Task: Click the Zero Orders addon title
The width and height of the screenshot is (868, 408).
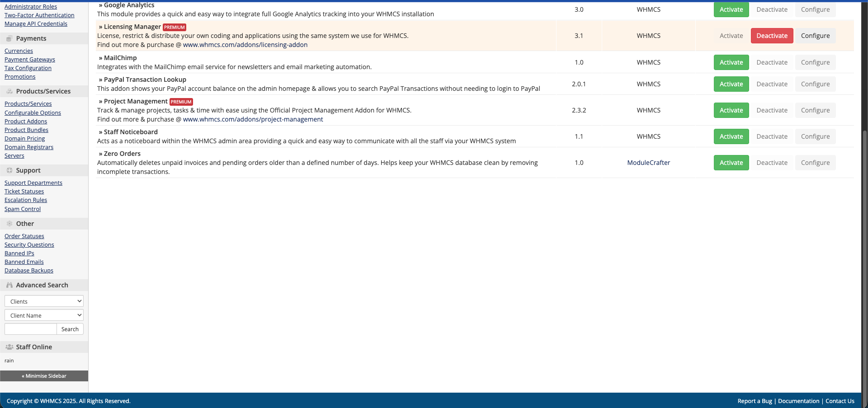Action: [x=122, y=154]
